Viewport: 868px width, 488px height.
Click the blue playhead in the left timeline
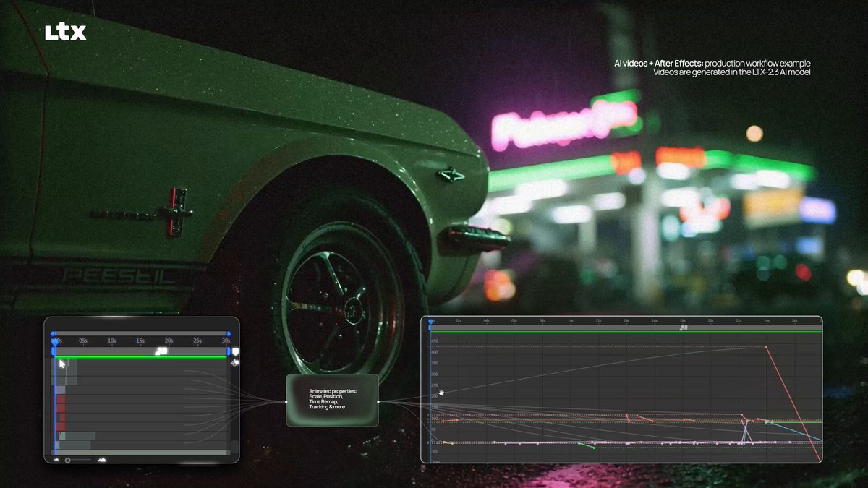(54, 343)
